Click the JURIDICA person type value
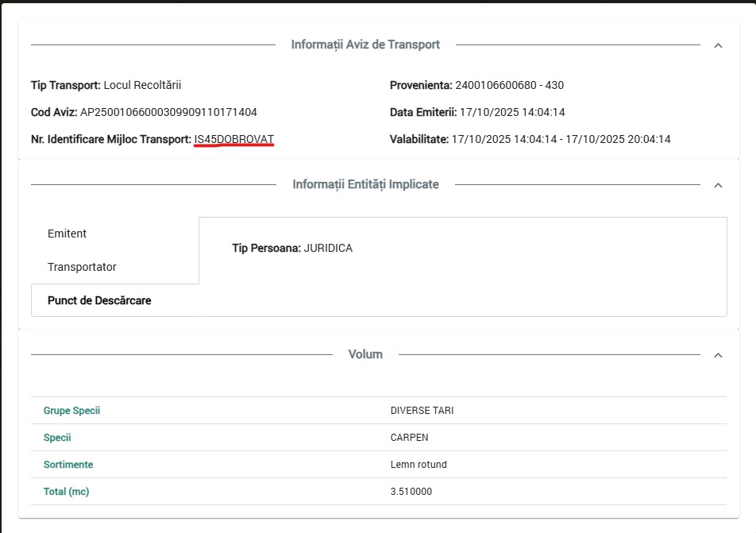 328,248
